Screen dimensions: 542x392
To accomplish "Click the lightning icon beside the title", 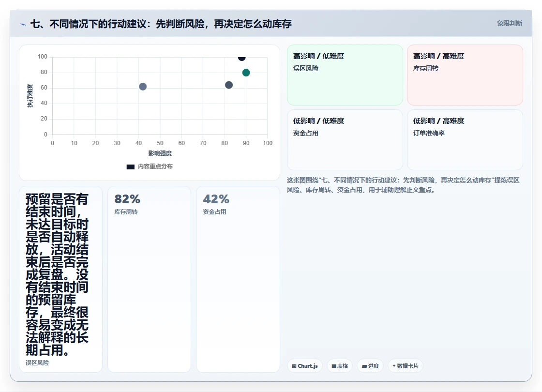I will pos(23,24).
